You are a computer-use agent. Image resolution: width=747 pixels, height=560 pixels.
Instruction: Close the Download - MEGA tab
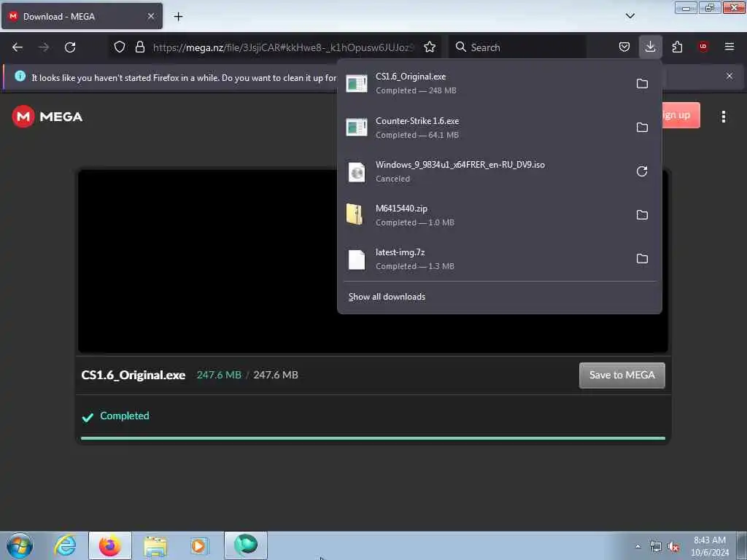pyautogui.click(x=150, y=16)
